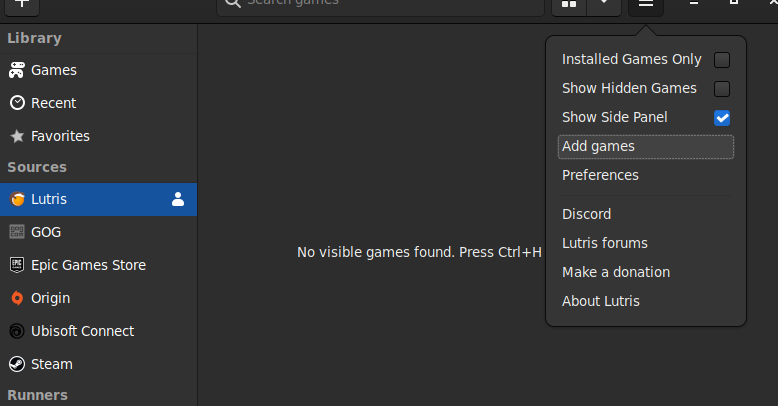The image size is (778, 406).
Task: Open the view options dropdown arrow
Action: coord(604,4)
